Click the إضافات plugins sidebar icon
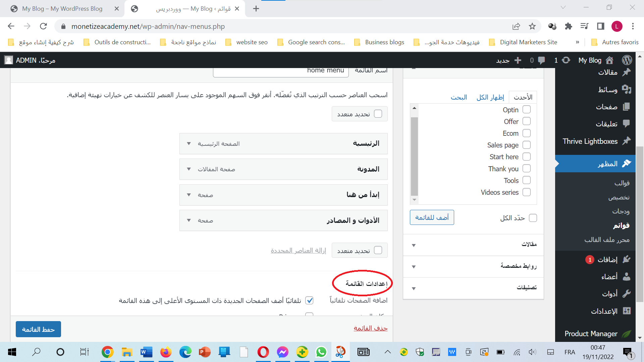Viewport: 644px width, 362px height. pyautogui.click(x=626, y=259)
